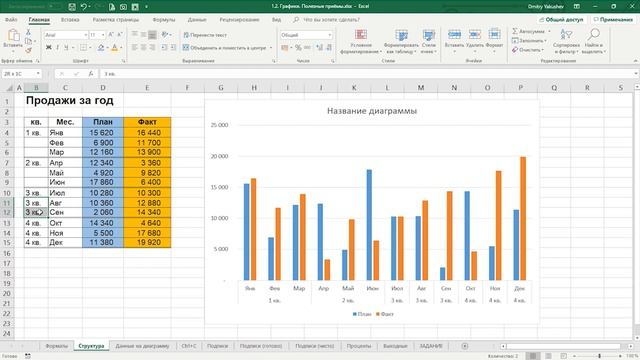Open Очистить clear dropdown
Screen dimensions: 640x360
[x=528, y=50]
